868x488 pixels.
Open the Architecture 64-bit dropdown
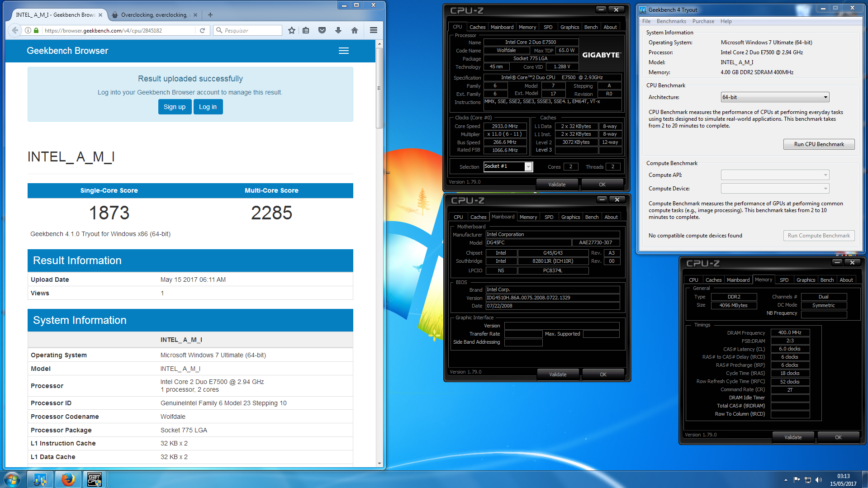[x=775, y=97]
